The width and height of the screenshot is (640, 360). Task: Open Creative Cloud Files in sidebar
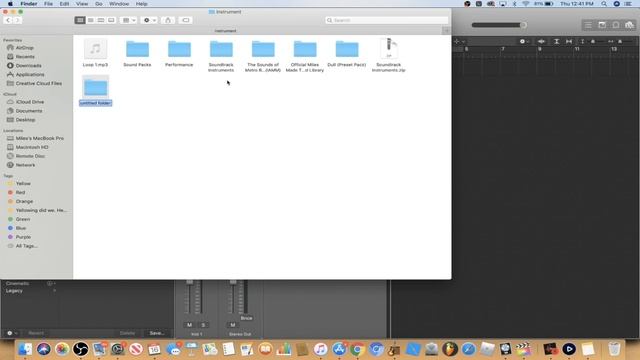pos(38,83)
